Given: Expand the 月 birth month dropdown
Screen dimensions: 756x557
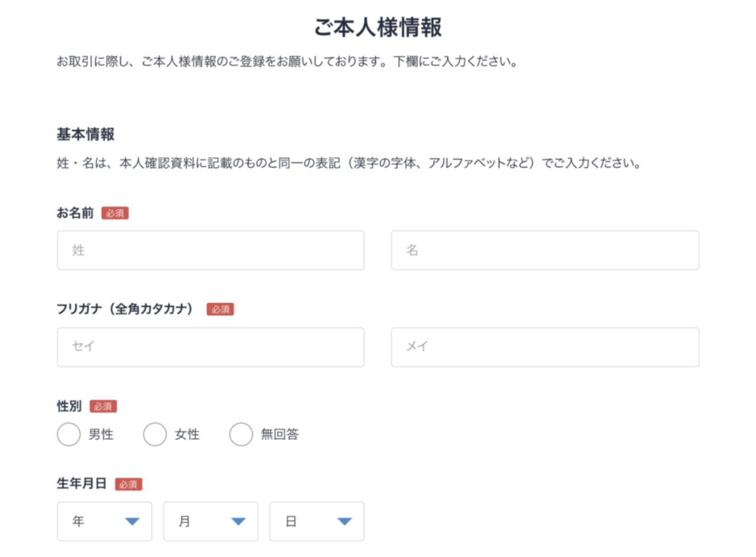Looking at the screenshot, I should [x=211, y=521].
